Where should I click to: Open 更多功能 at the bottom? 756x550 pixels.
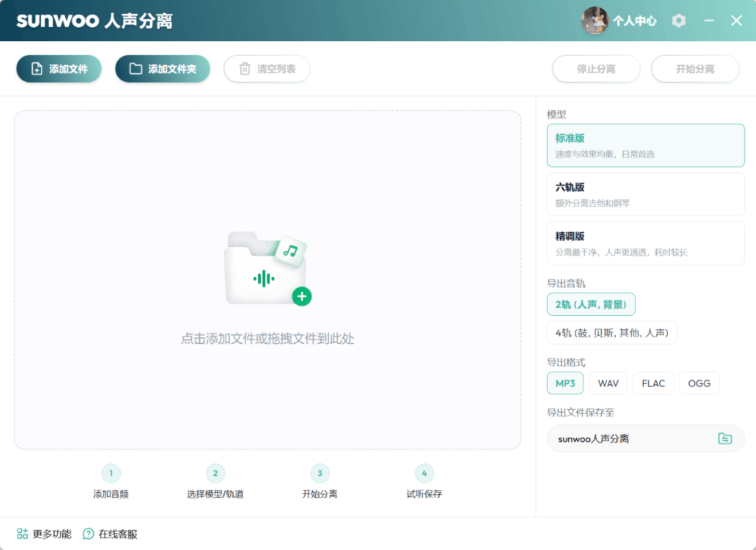44,534
